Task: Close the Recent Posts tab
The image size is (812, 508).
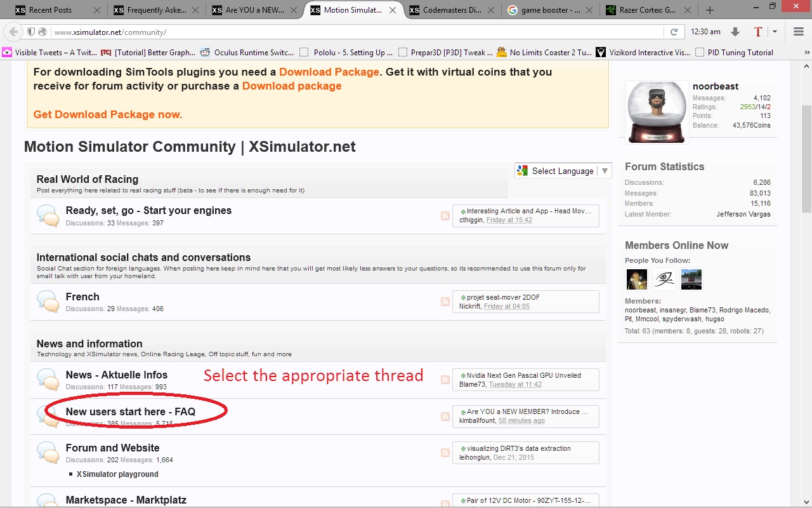Action: coord(96,10)
